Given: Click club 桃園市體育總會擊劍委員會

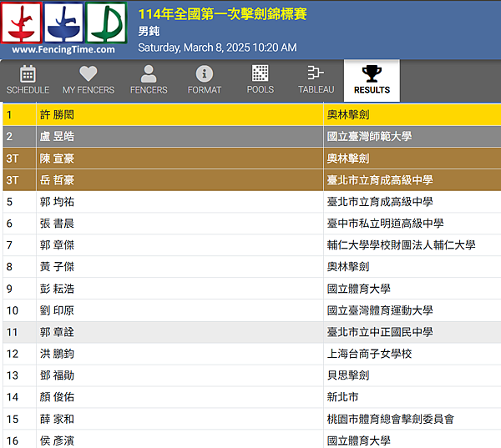Looking at the screenshot, I should tap(391, 419).
